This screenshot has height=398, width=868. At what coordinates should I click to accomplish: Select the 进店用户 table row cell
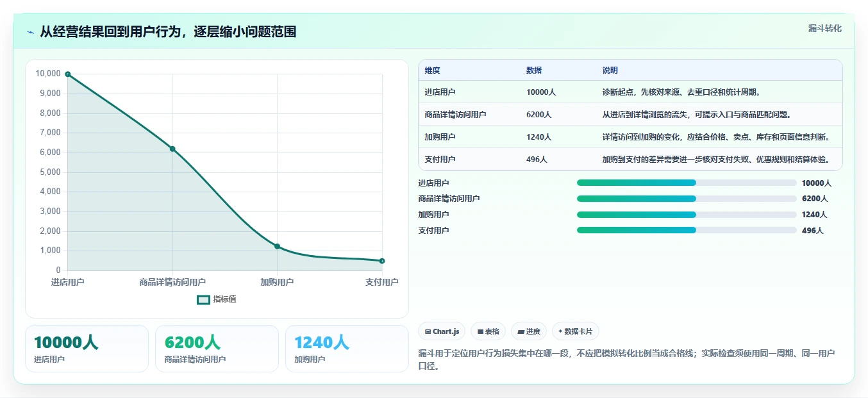tap(469, 92)
